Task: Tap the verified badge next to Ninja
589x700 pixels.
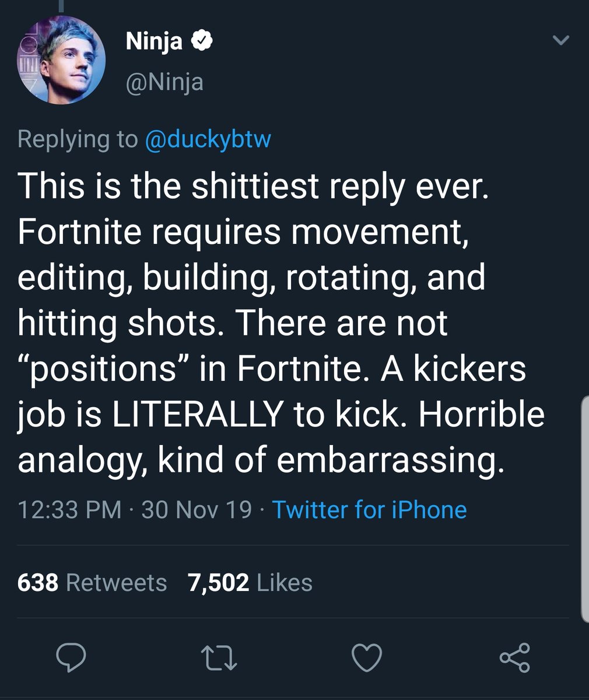Action: pos(202,41)
